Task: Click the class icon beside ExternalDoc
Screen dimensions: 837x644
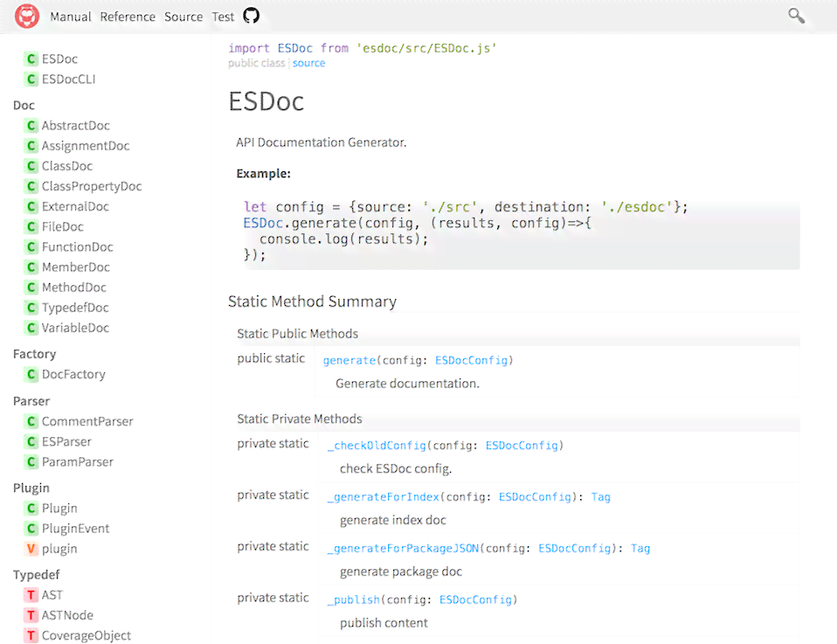Action: (31, 206)
